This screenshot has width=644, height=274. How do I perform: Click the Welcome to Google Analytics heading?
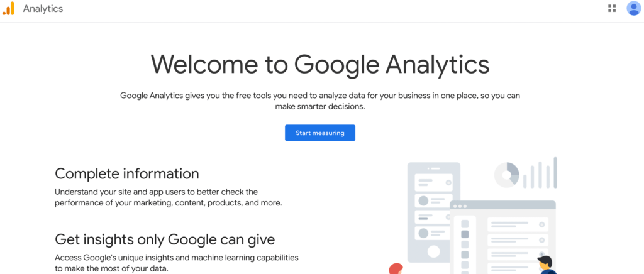pyautogui.click(x=320, y=64)
